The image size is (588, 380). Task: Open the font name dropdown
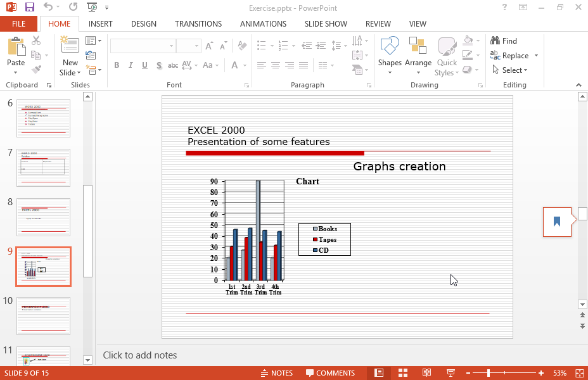click(x=171, y=46)
